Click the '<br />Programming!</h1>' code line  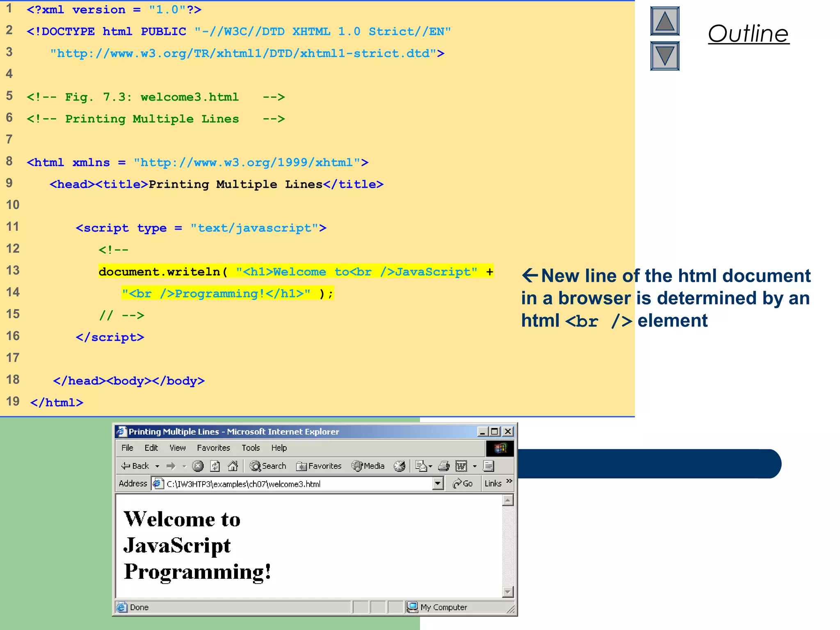(x=228, y=293)
